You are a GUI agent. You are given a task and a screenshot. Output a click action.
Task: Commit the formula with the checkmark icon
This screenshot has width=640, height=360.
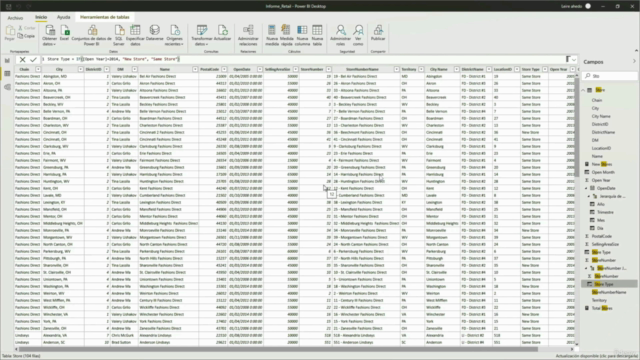coord(33,60)
